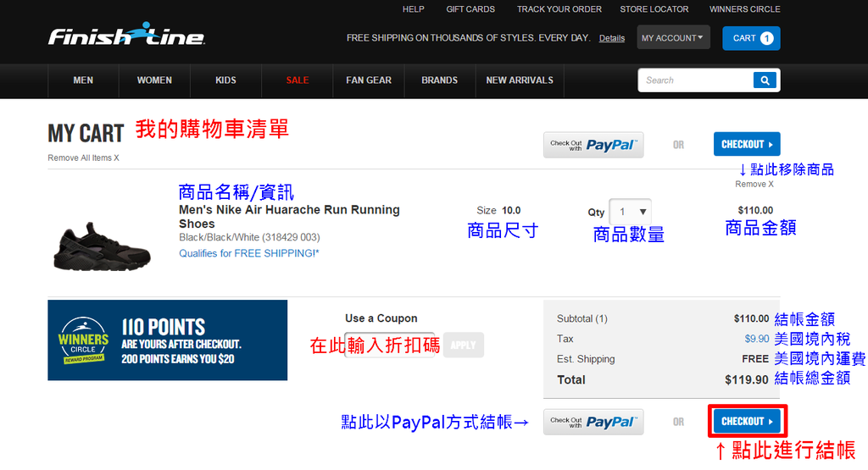
Task: Open the BRANDS navigation menu
Action: pos(440,80)
